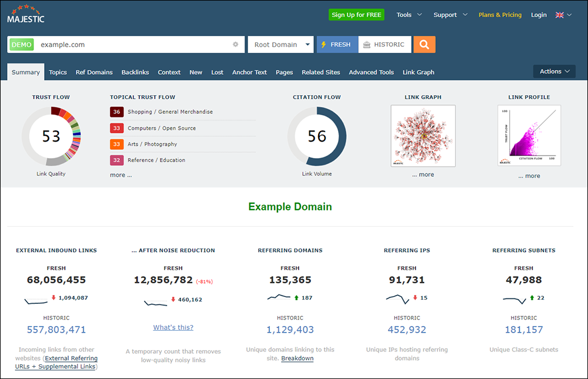Click the Referring Subnets trend sparkline
Viewport: 588px width, 379px height.
(x=514, y=300)
